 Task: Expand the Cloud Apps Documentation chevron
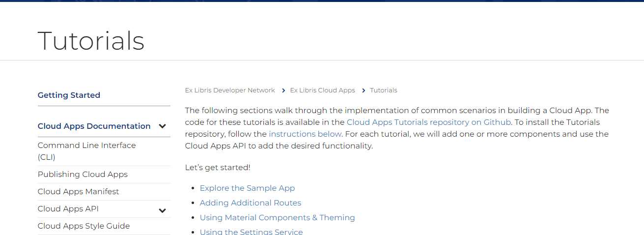(x=163, y=126)
